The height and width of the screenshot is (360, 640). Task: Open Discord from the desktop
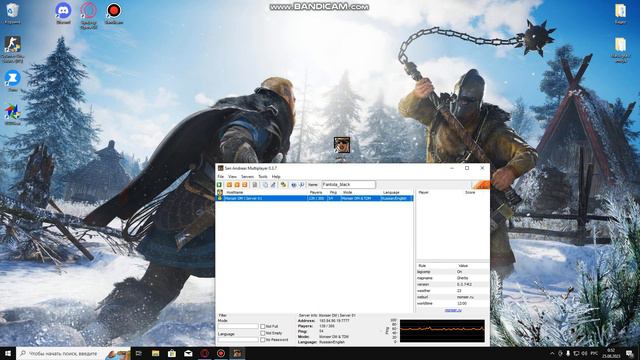63,13
